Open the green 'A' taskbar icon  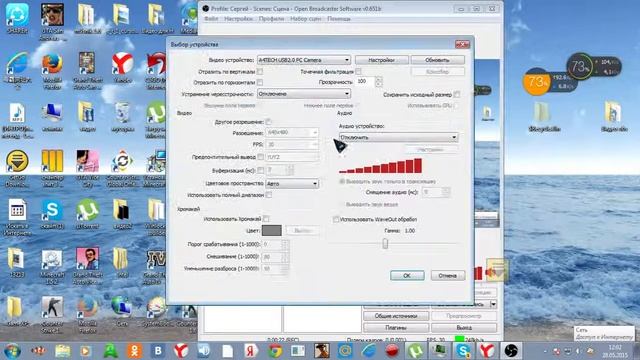(111, 351)
